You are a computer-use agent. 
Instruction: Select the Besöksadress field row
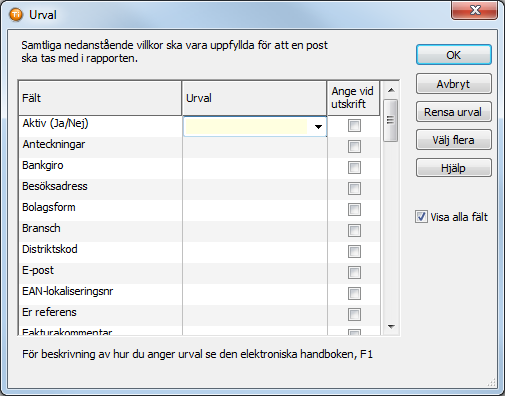tap(101, 189)
